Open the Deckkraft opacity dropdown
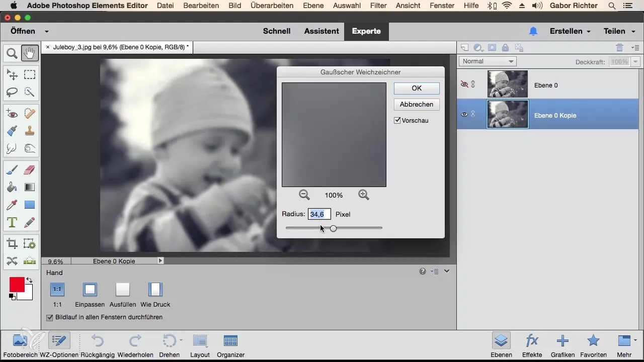This screenshot has height=362, width=644. pos(635,61)
